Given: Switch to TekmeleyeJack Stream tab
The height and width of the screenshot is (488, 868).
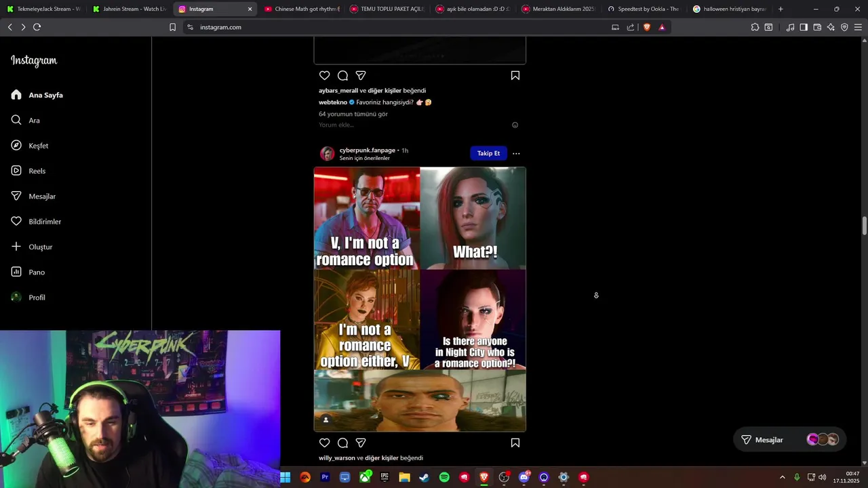Looking at the screenshot, I should (x=43, y=9).
